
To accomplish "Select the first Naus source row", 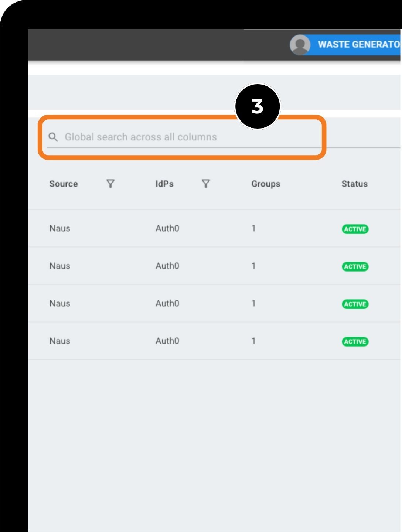I will point(60,228).
